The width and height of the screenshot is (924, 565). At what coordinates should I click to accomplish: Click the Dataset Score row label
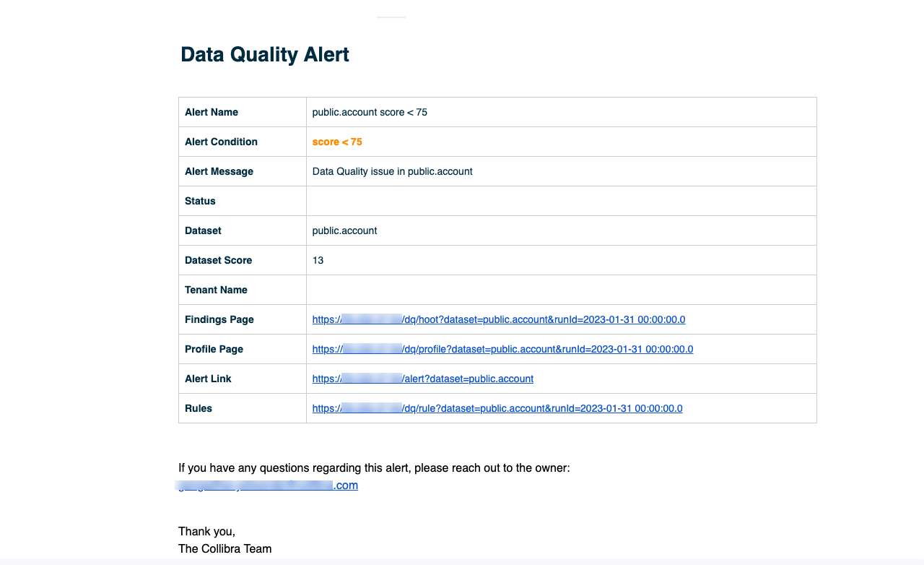218,260
